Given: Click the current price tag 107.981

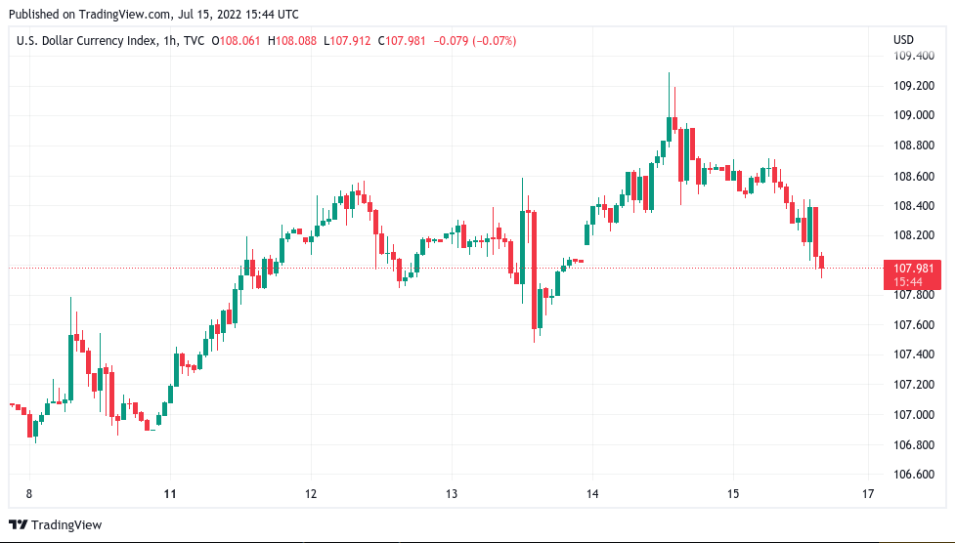Looking at the screenshot, I should (x=912, y=275).
